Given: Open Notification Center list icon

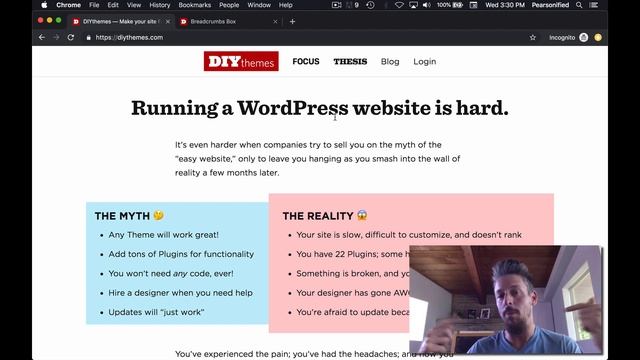Looking at the screenshot, I should pos(594,5).
